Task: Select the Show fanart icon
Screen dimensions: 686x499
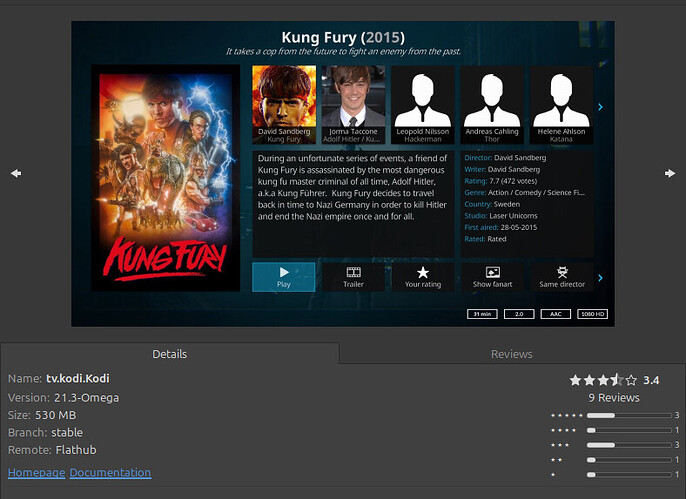Action: click(x=492, y=272)
